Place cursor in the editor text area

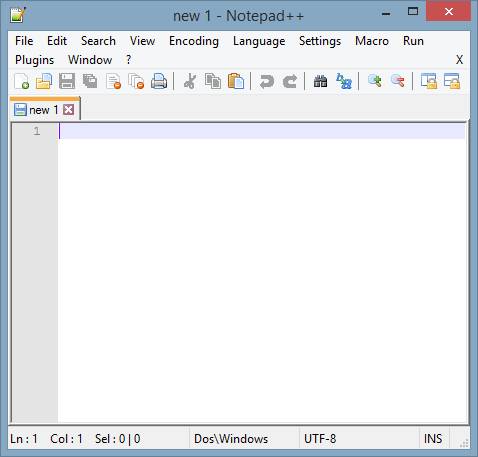[263, 273]
